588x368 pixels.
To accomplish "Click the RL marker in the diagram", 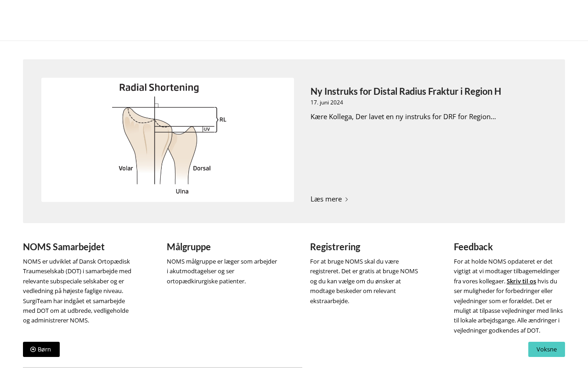I will (x=223, y=120).
